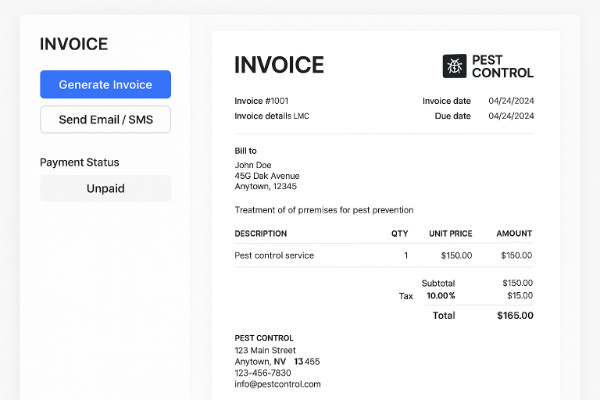Click the Anytown, 12345 billing address line
The width and height of the screenshot is (600, 400).
[x=266, y=186]
